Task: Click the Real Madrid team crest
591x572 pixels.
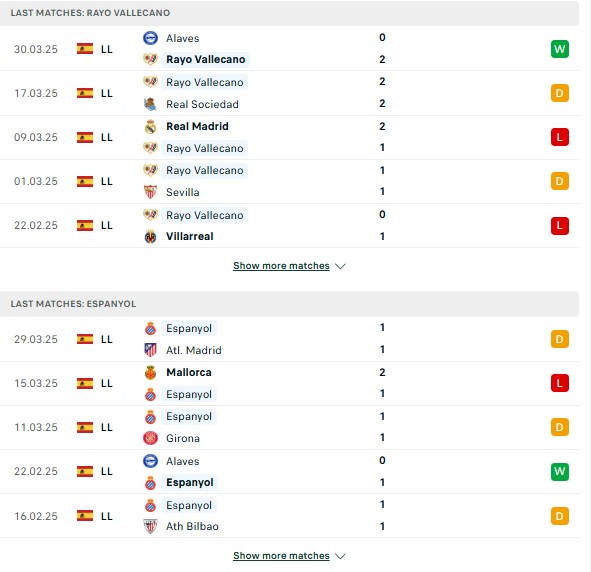Action: click(x=150, y=127)
